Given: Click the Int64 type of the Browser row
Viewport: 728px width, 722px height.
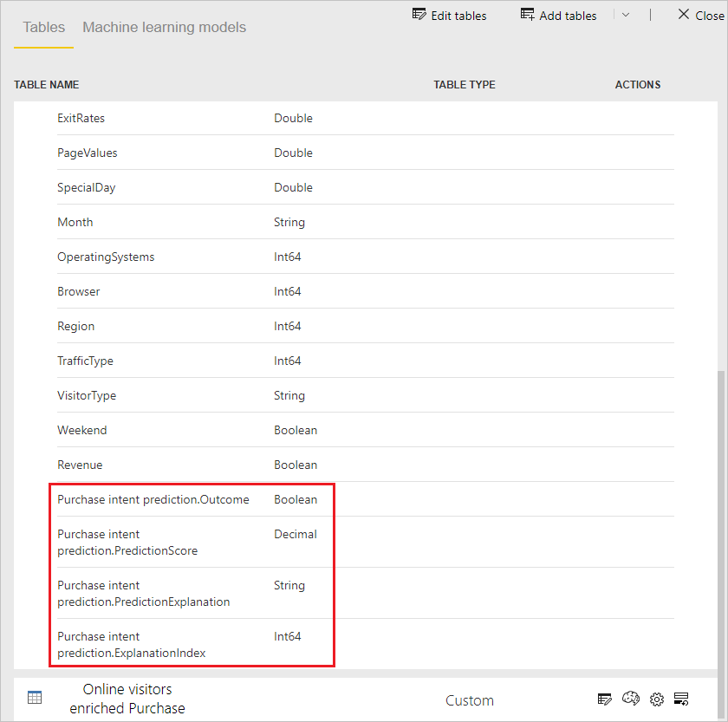Looking at the screenshot, I should click(288, 291).
